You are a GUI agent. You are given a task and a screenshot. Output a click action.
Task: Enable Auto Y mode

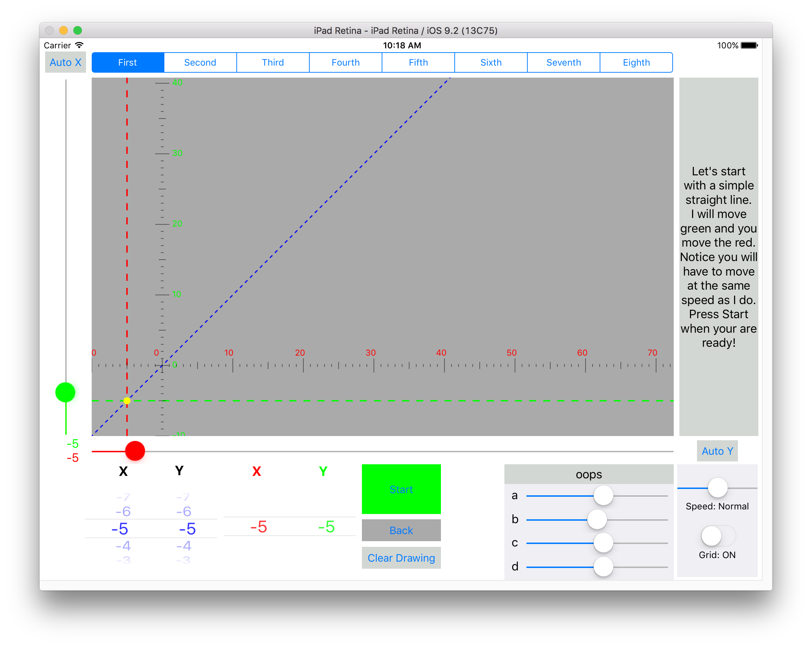717,451
